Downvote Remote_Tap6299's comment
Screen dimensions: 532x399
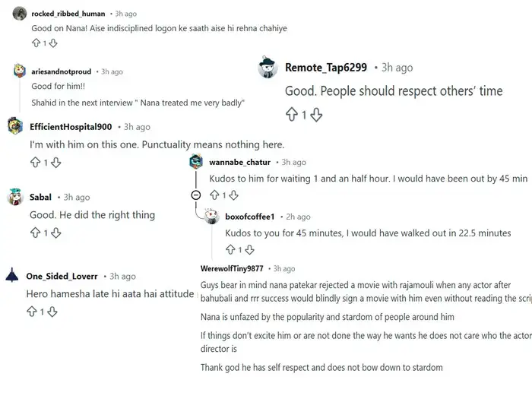pyautogui.click(x=317, y=116)
